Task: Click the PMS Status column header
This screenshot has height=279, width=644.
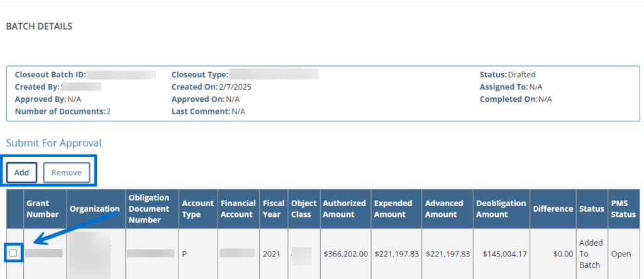Action: coord(623,209)
